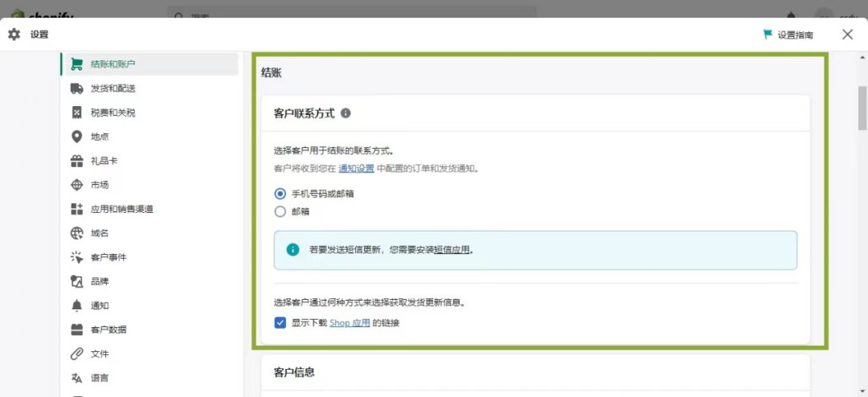Open the 通知设置 link
Screen dimensions: 868x397
click(x=356, y=169)
